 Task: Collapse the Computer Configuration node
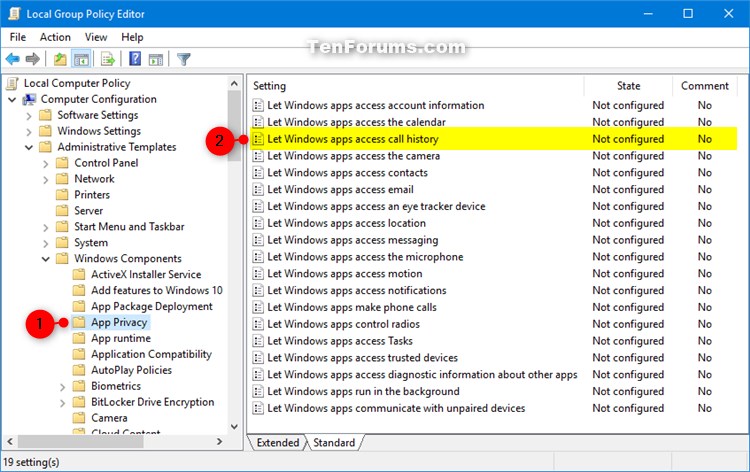12,99
